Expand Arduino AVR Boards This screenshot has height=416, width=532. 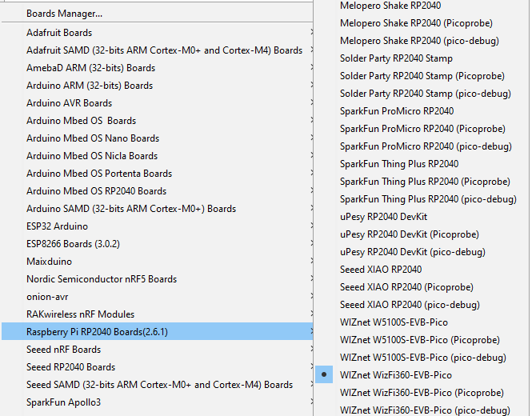coord(157,103)
